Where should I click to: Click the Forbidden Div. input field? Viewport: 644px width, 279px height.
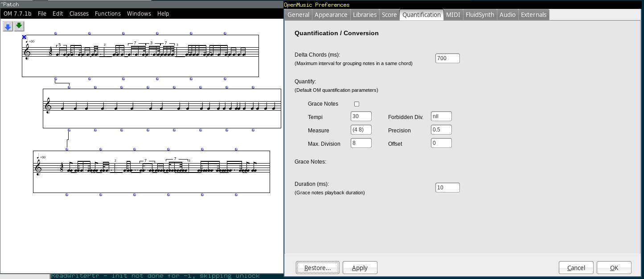(x=441, y=116)
